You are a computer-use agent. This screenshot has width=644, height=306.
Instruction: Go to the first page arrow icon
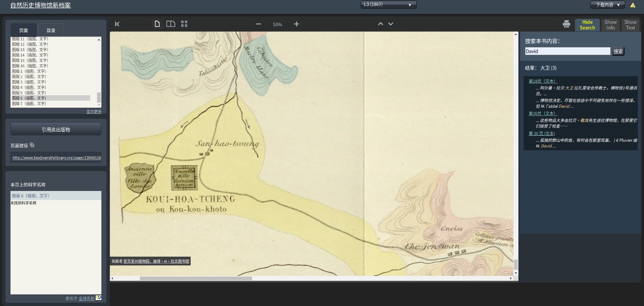click(x=117, y=24)
